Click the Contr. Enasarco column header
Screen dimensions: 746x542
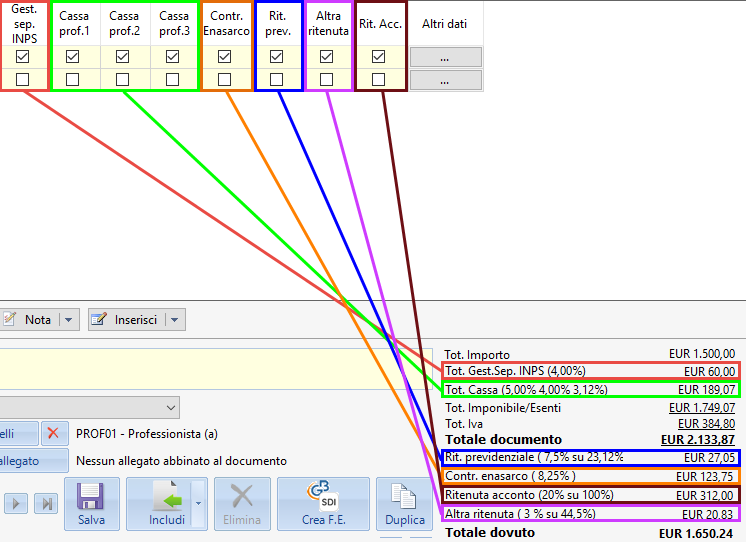coord(226,24)
